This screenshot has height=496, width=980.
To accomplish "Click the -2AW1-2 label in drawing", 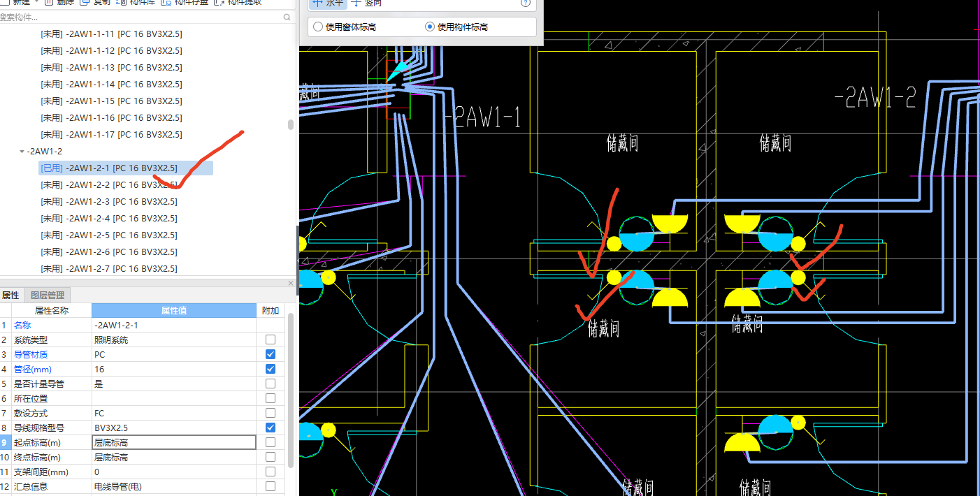I will point(874,98).
